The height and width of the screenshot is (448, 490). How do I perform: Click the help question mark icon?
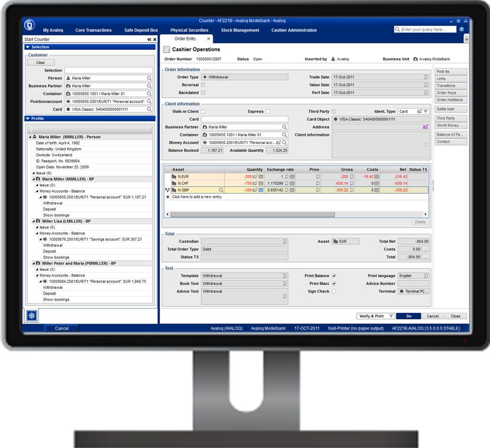[462, 30]
